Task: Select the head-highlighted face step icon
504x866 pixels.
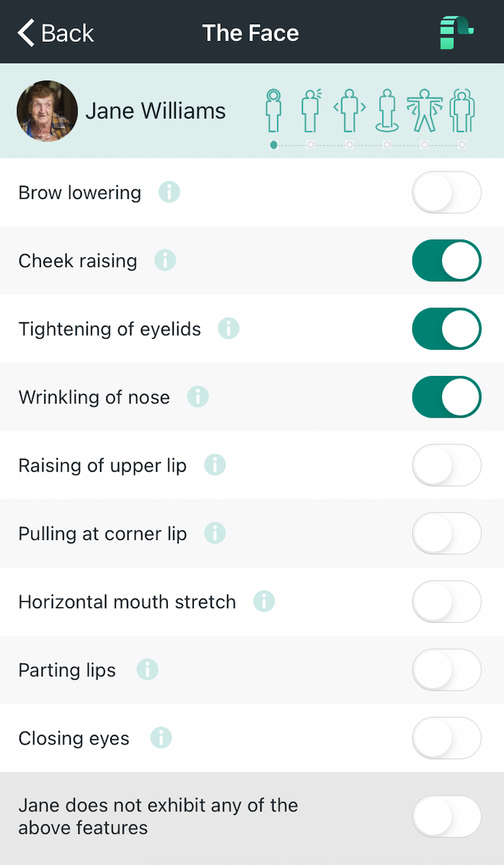Action: point(274,110)
